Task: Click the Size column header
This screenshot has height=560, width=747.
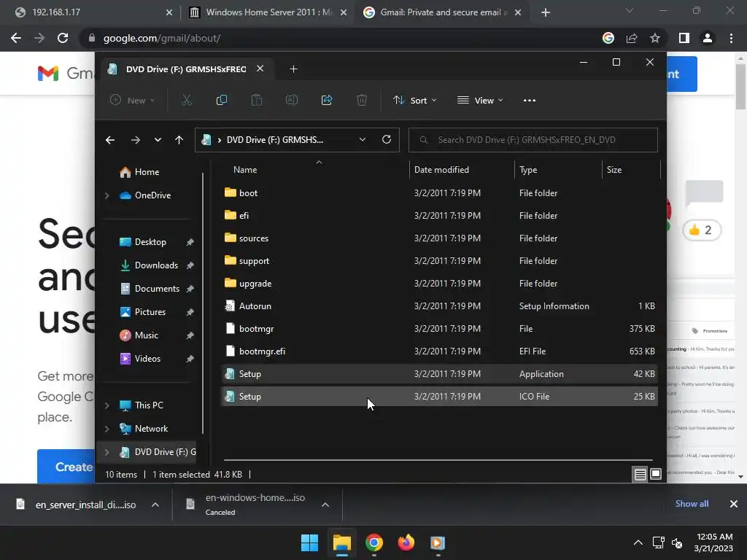Action: (x=614, y=170)
